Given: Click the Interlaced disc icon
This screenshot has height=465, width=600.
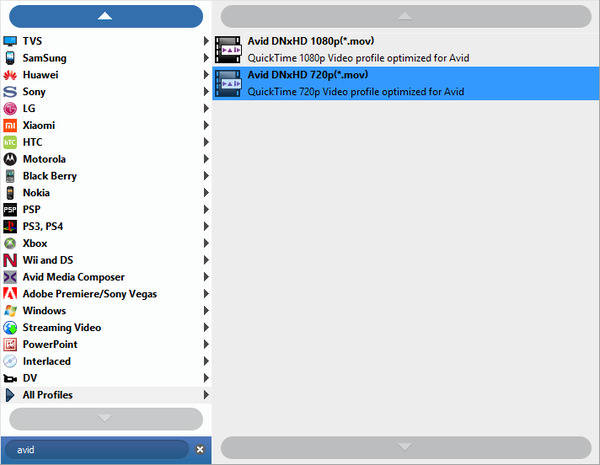Looking at the screenshot, I should pos(10,361).
